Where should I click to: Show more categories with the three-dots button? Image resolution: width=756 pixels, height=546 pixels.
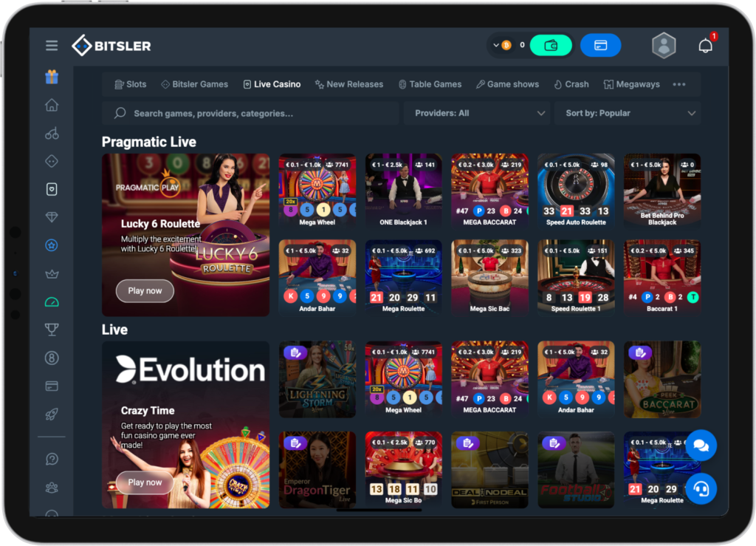(679, 84)
